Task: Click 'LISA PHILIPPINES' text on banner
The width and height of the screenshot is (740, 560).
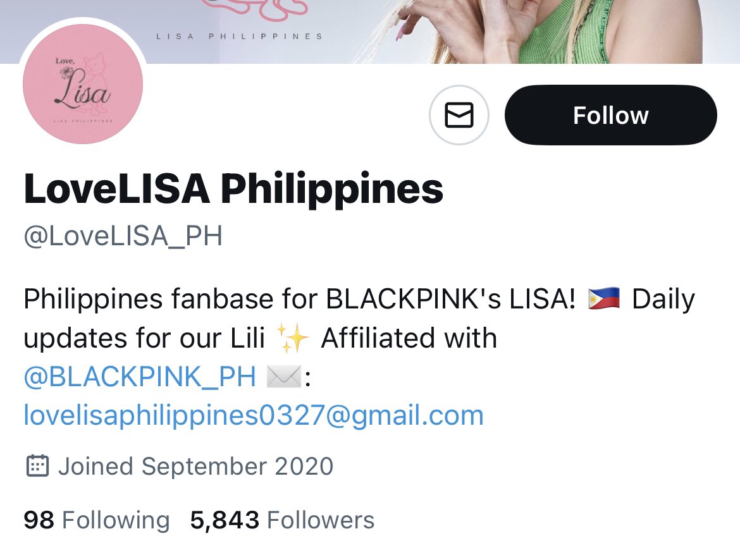Action: pos(240,36)
